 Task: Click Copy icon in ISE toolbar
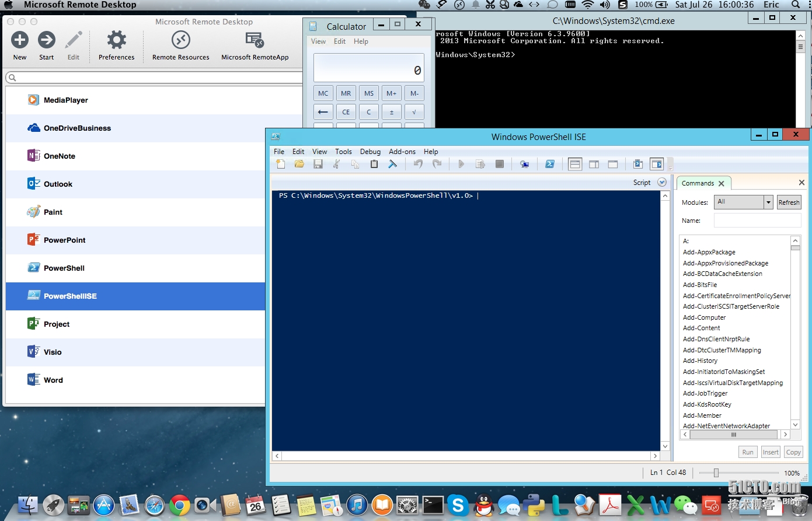tap(356, 165)
